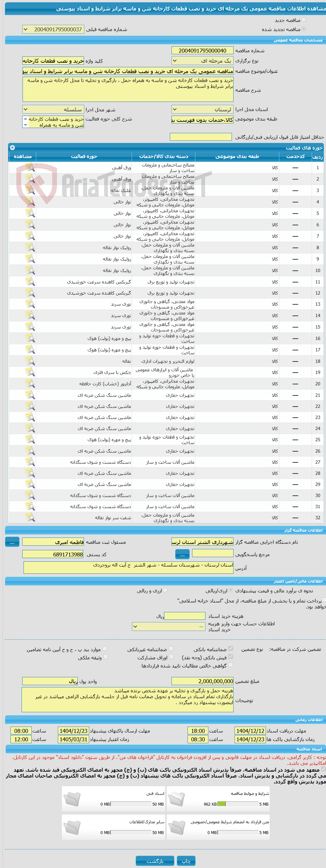This screenshot has width=326, height=868.
Task: Click the goods/services category column header
Action: click(164, 156)
